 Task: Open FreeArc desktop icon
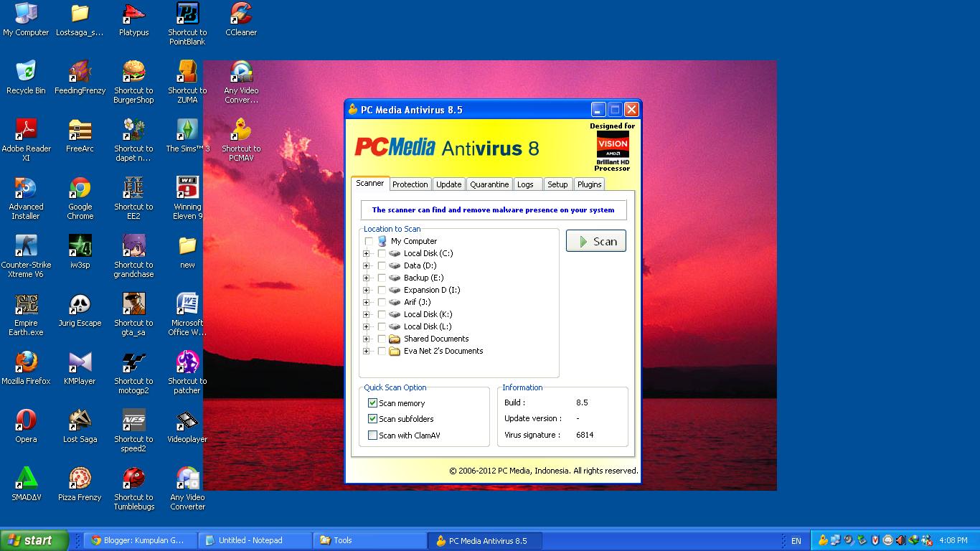click(x=80, y=136)
